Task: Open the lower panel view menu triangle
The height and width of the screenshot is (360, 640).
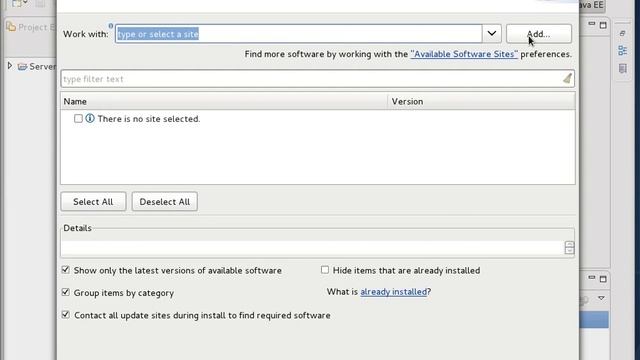Action: coord(601,298)
